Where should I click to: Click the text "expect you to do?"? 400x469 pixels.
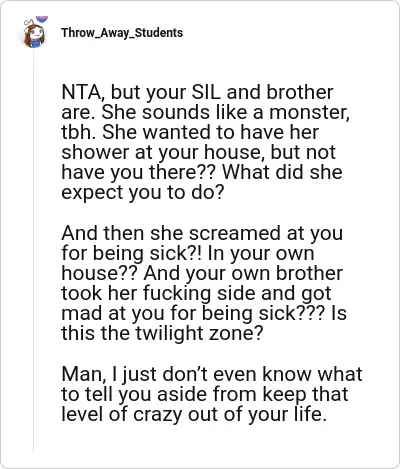(143, 193)
